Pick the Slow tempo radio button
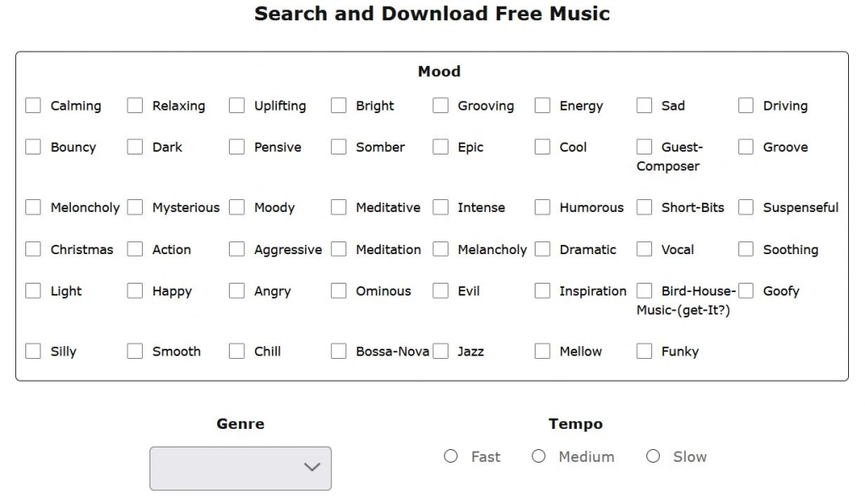This screenshot has height=504, width=865. (653, 457)
